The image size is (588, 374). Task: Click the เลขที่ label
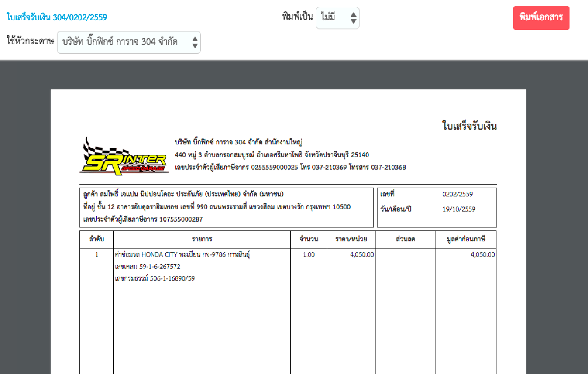click(x=387, y=194)
